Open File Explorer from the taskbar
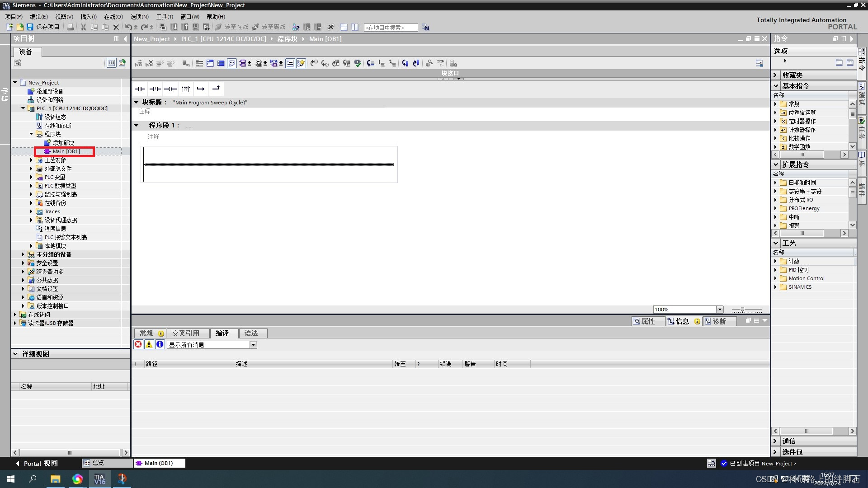868x488 pixels. pos(55,479)
